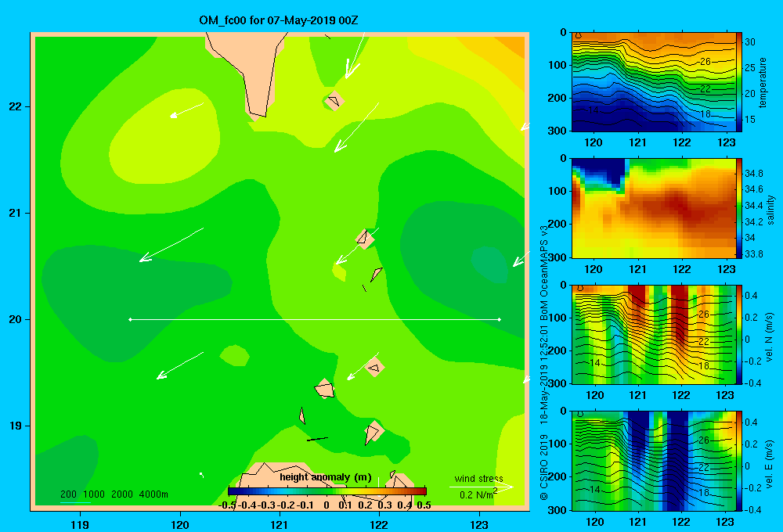Click the 15 tick on temperature colorbar
The width and height of the screenshot is (783, 532).
click(750, 120)
